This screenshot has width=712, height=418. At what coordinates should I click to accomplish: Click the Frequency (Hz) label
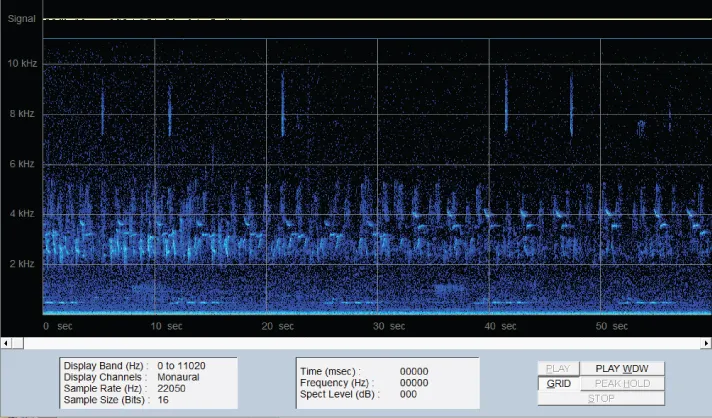(x=337, y=383)
